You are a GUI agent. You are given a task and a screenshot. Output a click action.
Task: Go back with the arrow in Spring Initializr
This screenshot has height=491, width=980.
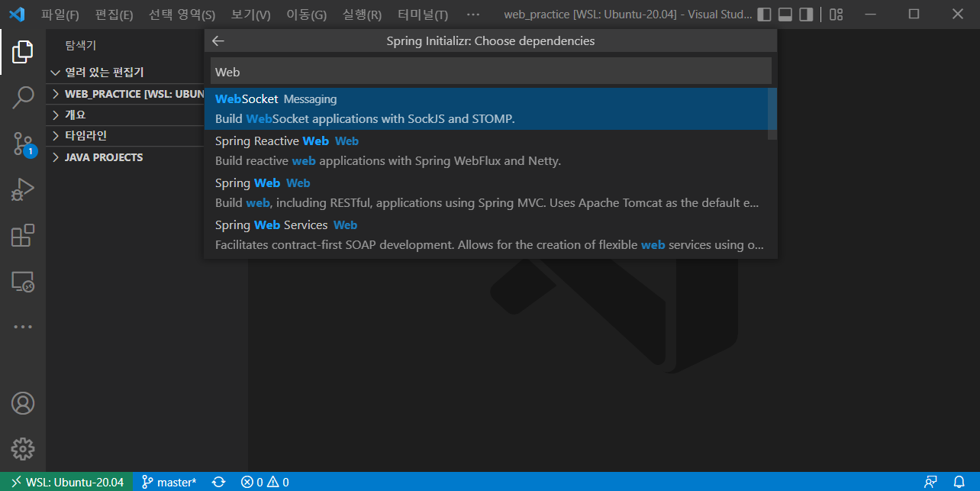pos(218,41)
